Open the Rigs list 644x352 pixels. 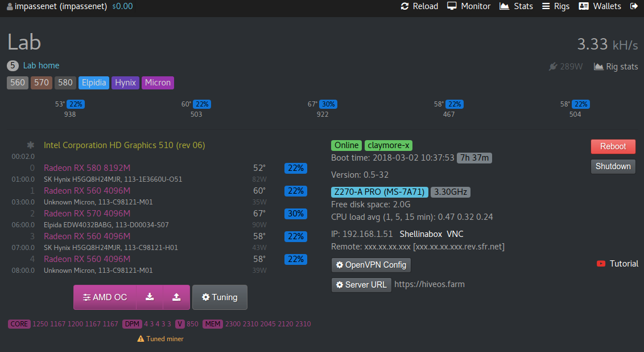click(555, 6)
